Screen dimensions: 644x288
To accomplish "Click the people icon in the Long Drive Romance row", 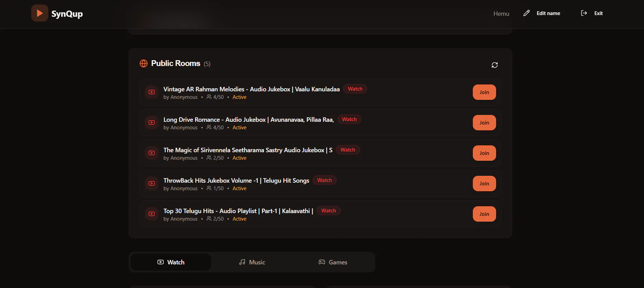I will click(209, 127).
